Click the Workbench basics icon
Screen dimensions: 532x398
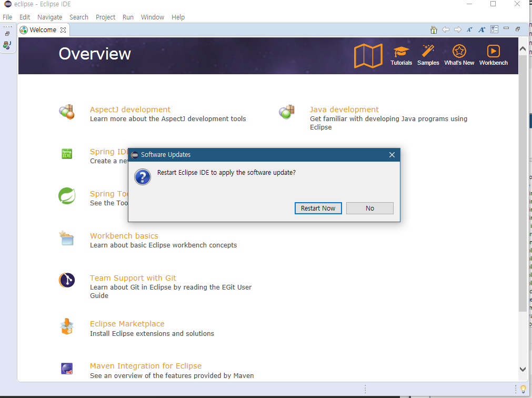tap(66, 238)
